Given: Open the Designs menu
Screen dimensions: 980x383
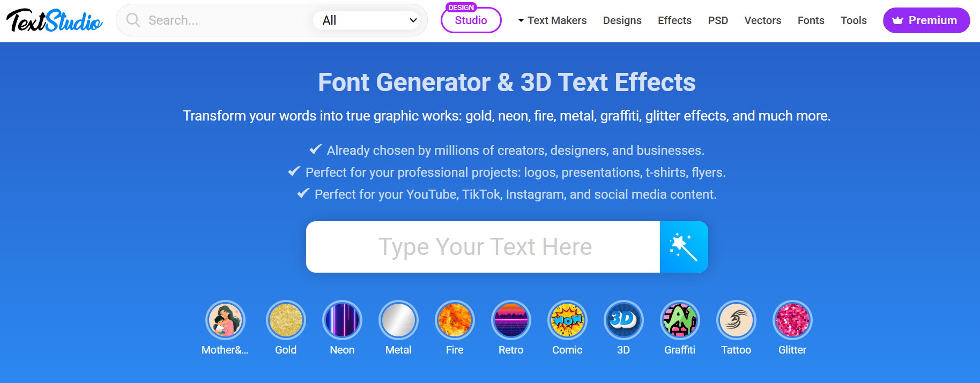Looking at the screenshot, I should 622,20.
